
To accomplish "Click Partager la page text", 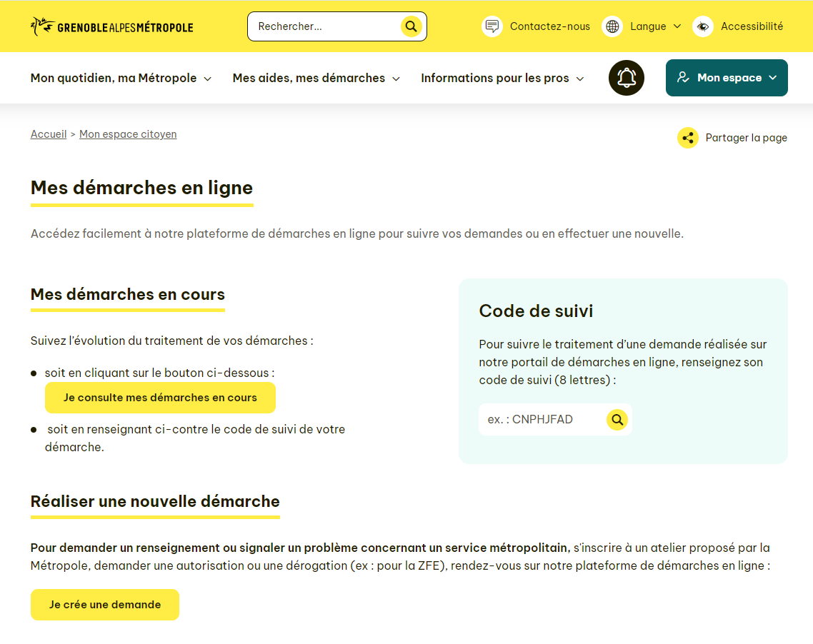I will pos(746,138).
